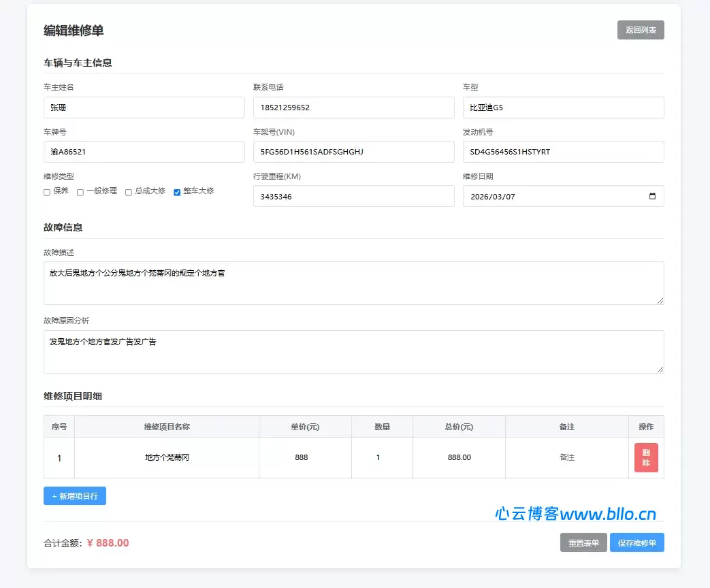The height and width of the screenshot is (588, 710).
Task: Check the 保养 checkbox
Action: pyautogui.click(x=47, y=193)
